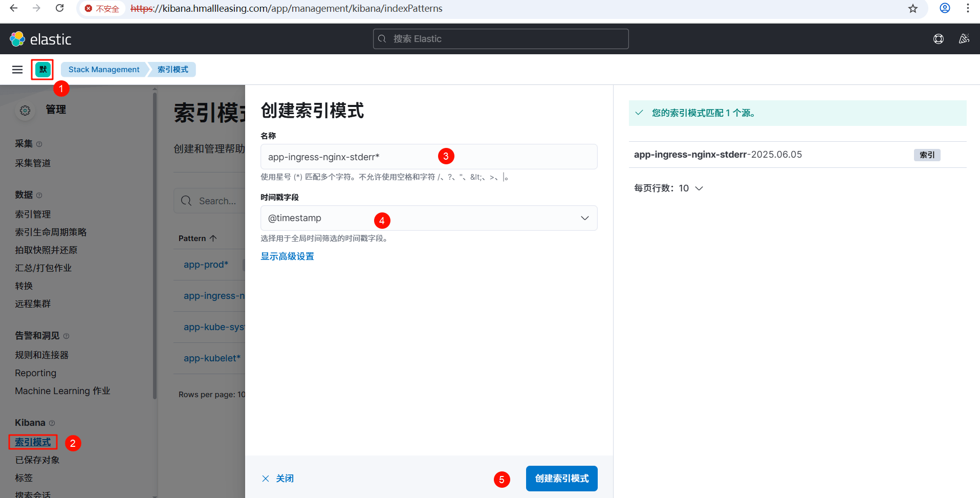Sort by the Pattern column header
The width and height of the screenshot is (980, 498).
(x=198, y=239)
